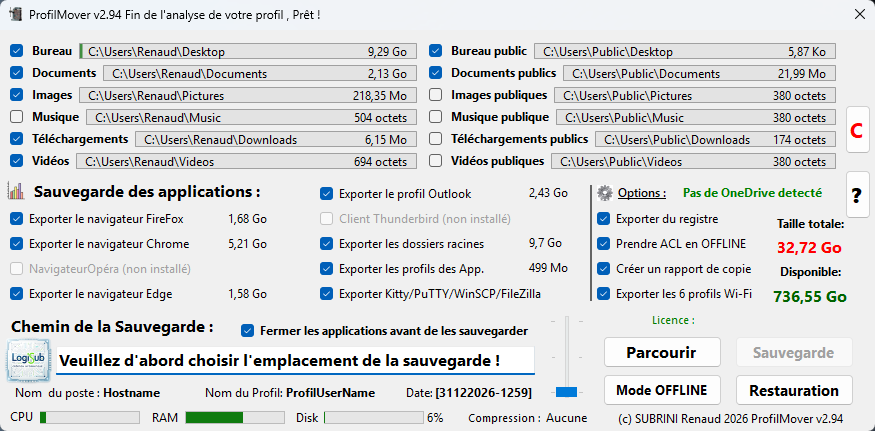875x431 pixels.
Task: Click the Disk usage bar
Action: pyautogui.click(x=374, y=418)
